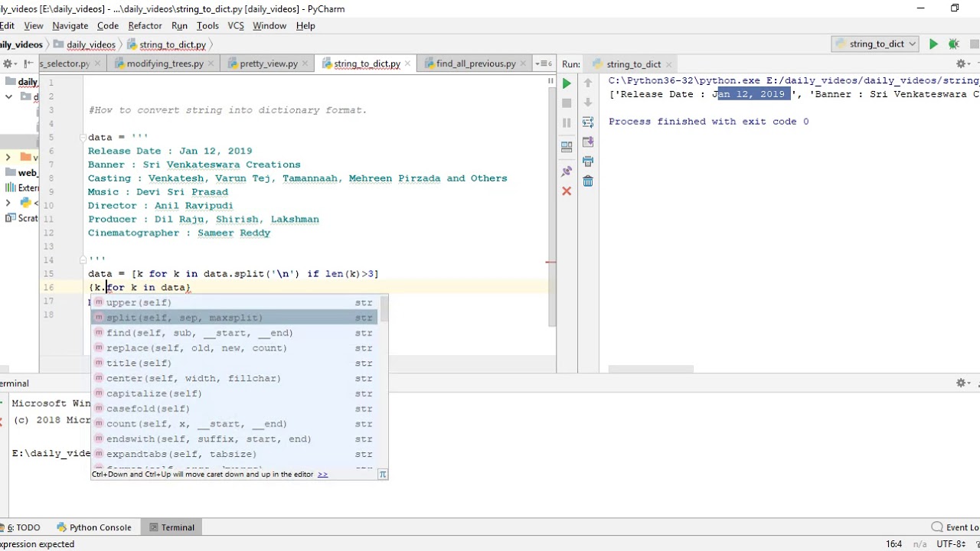Open Project panel settings gear
This screenshot has height=551, width=980.
pos(8,64)
